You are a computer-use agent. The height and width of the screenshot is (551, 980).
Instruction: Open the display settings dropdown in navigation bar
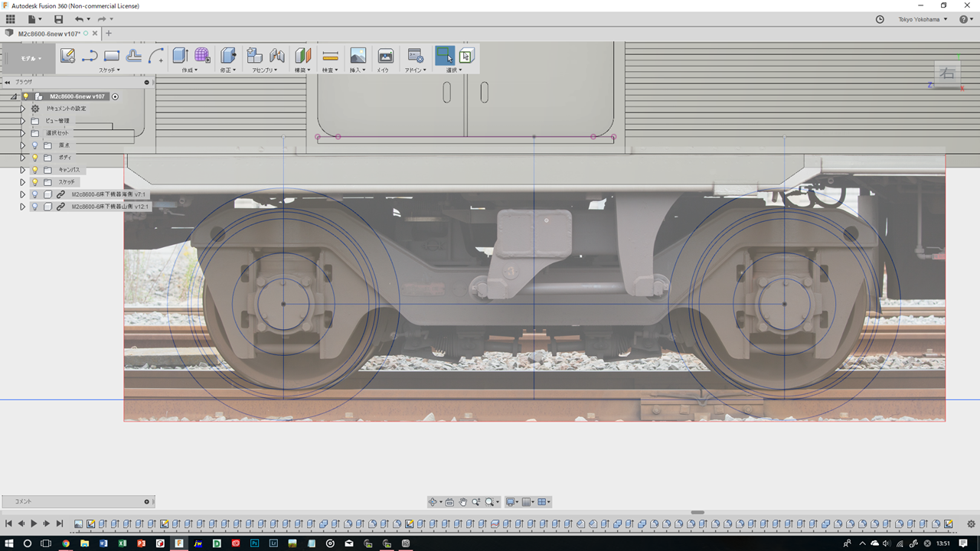point(514,502)
